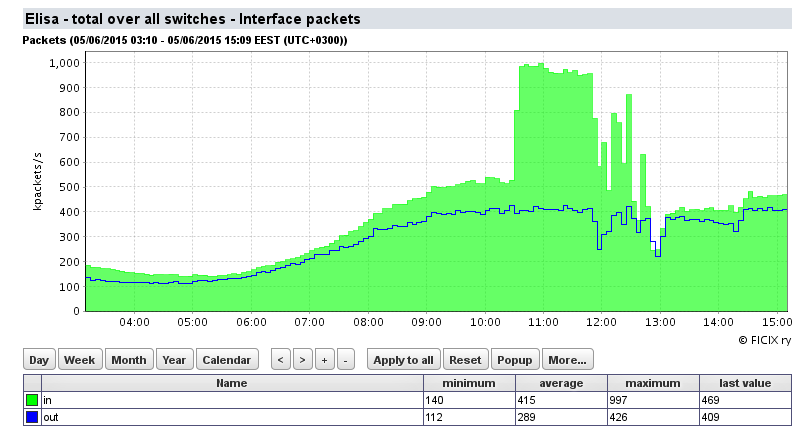Show the Year range graph
The image size is (796, 439).
(174, 360)
